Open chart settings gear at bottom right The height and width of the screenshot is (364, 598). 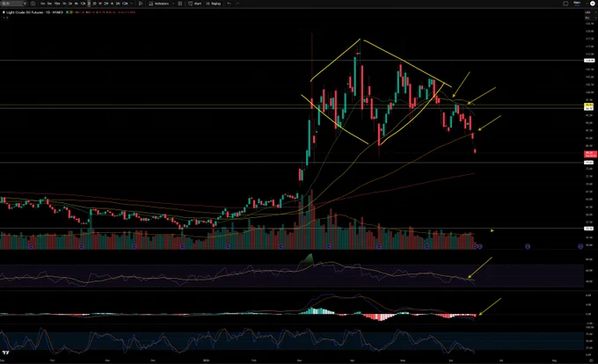pyautogui.click(x=592, y=360)
